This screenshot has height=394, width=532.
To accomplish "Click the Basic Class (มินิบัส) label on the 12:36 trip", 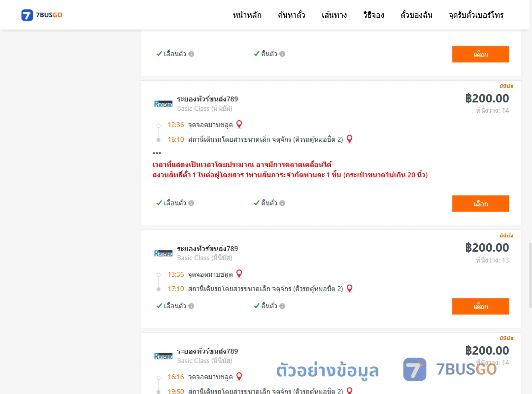I will [204, 108].
